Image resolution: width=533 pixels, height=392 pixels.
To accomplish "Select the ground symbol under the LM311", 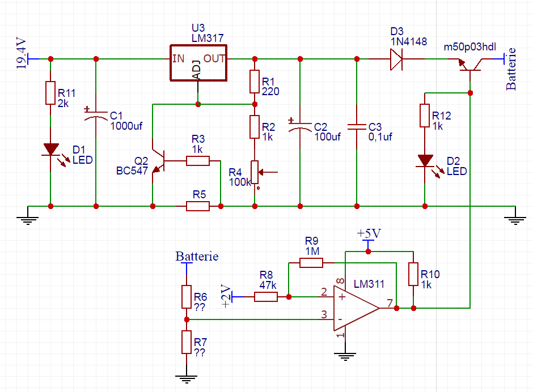I will tap(345, 357).
